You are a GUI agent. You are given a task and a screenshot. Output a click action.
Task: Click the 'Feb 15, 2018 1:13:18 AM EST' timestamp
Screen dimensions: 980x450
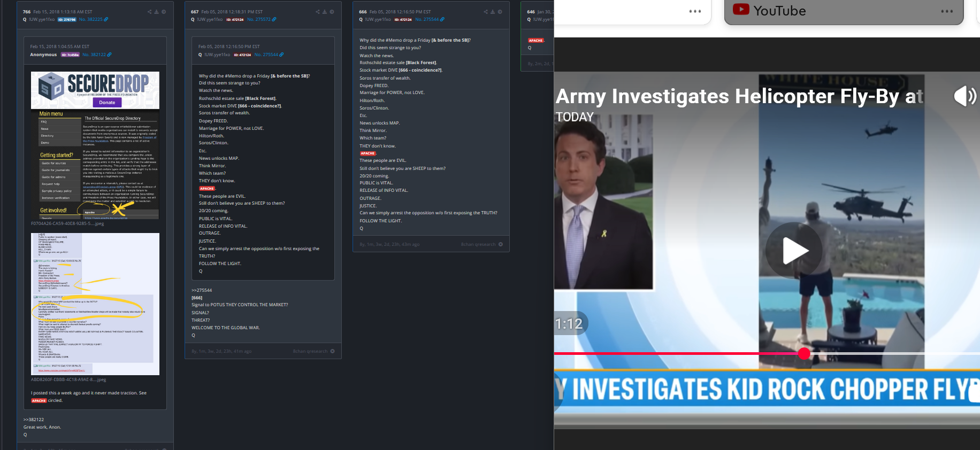(63, 12)
